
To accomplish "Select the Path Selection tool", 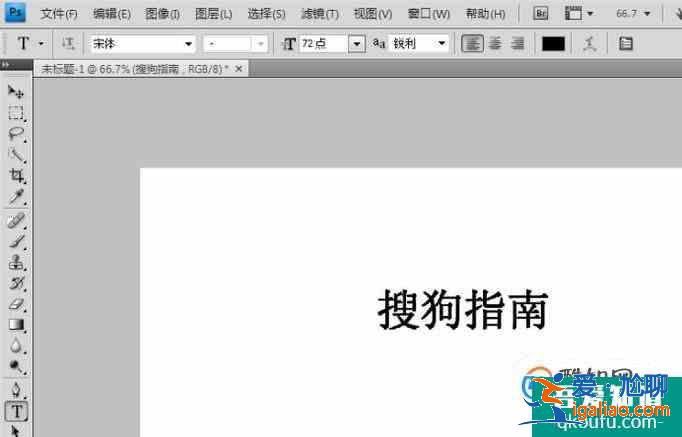I will pos(16,430).
